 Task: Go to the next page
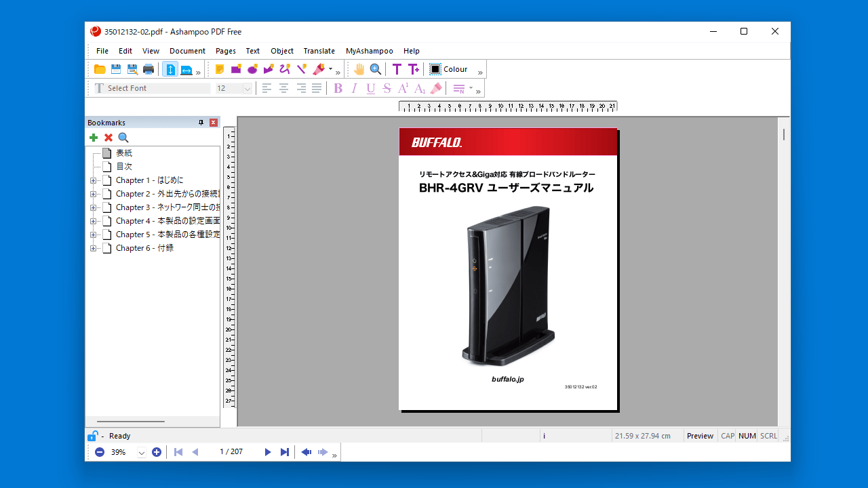[268, 452]
